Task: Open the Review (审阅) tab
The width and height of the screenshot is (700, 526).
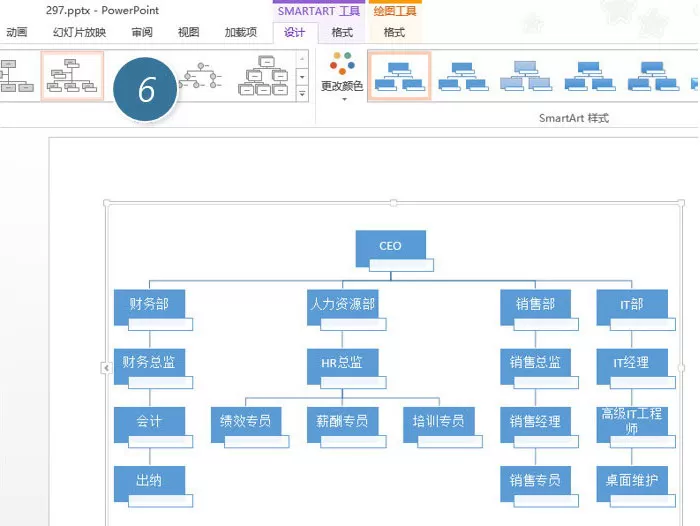Action: [x=142, y=32]
